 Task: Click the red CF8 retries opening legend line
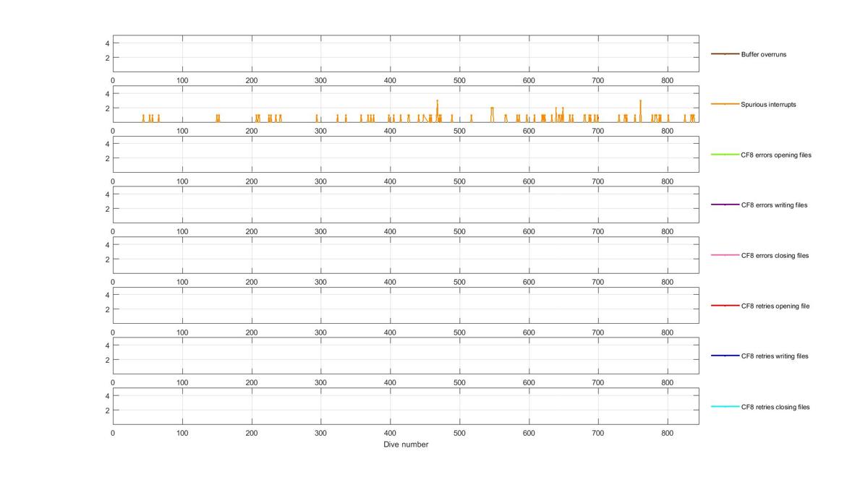tap(725, 306)
